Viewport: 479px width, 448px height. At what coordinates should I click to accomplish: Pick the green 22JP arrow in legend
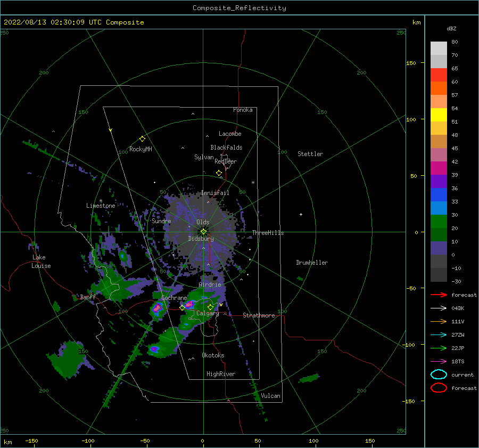pyautogui.click(x=439, y=348)
